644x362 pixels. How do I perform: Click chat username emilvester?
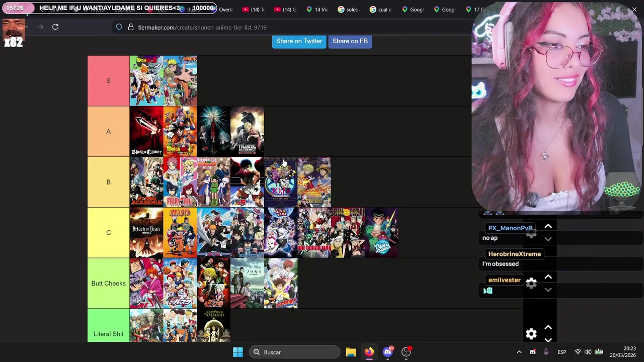504,280
